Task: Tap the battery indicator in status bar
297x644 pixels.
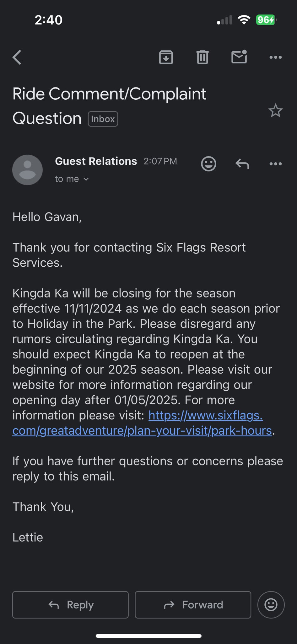Action: [266, 20]
